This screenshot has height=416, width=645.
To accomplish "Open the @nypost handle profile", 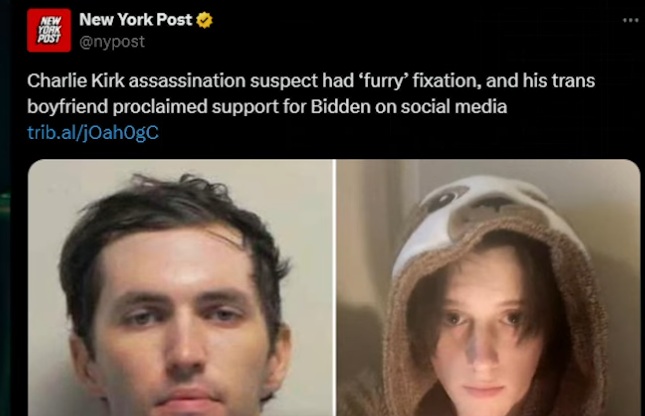I will click(112, 42).
